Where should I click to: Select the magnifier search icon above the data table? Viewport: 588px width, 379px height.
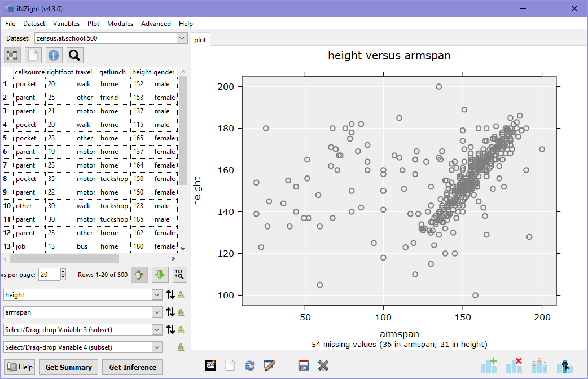[74, 55]
